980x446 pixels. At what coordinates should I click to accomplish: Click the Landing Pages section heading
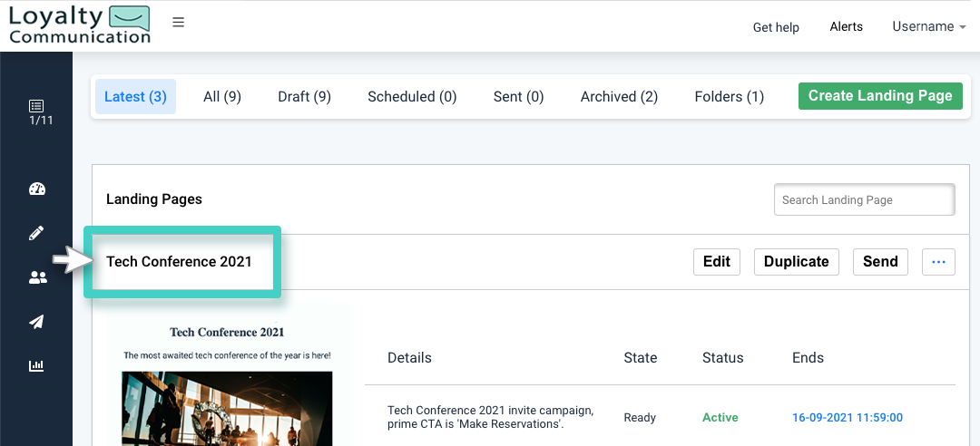153,199
